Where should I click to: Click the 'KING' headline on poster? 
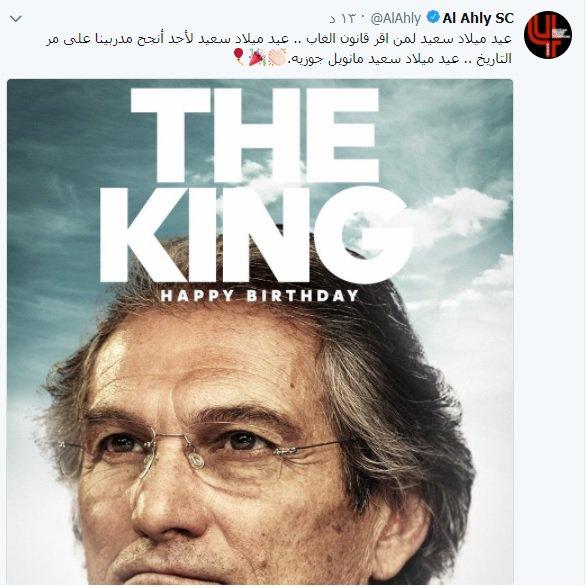257,235
